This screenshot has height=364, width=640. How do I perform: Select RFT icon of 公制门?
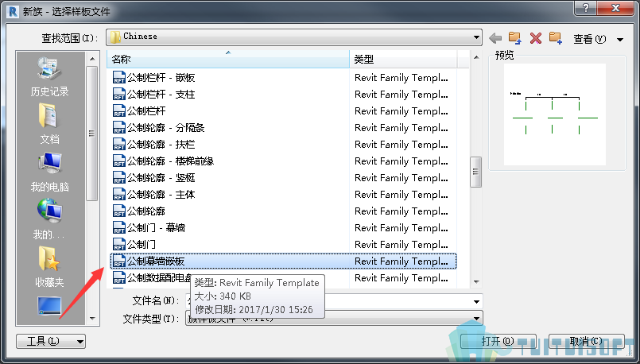coord(118,245)
